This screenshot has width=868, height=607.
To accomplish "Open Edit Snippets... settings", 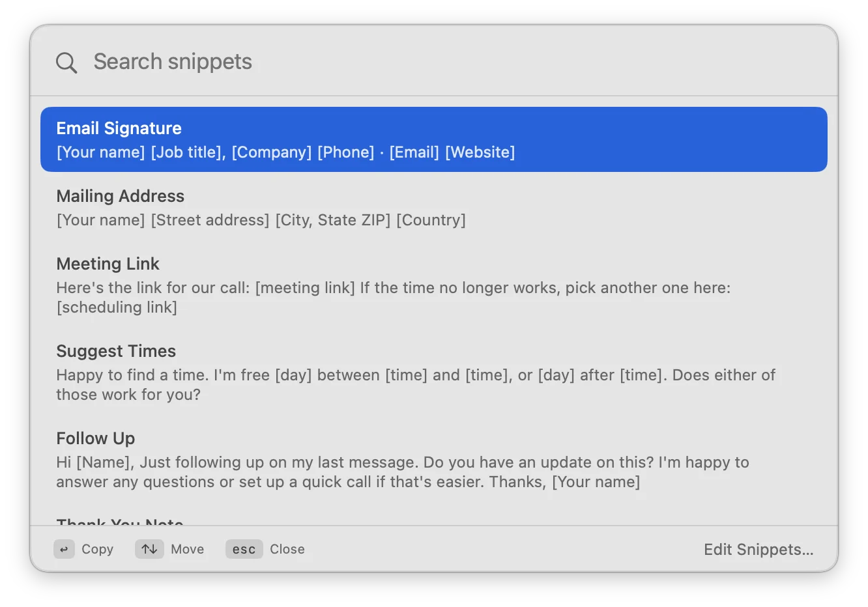I will click(x=759, y=549).
